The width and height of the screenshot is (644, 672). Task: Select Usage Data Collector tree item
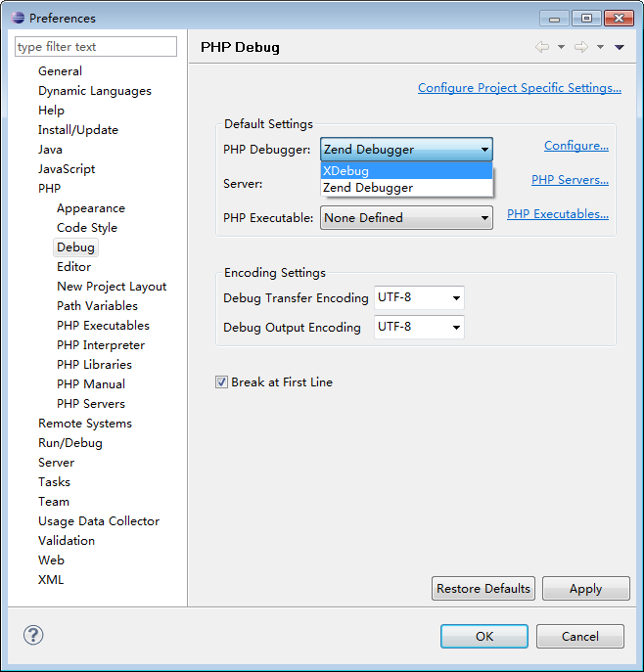[x=99, y=521]
